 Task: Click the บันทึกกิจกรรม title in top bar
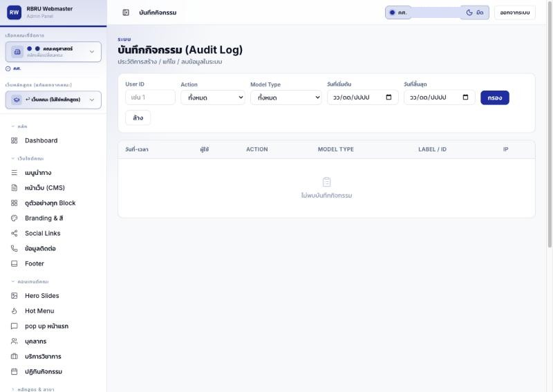pos(158,12)
